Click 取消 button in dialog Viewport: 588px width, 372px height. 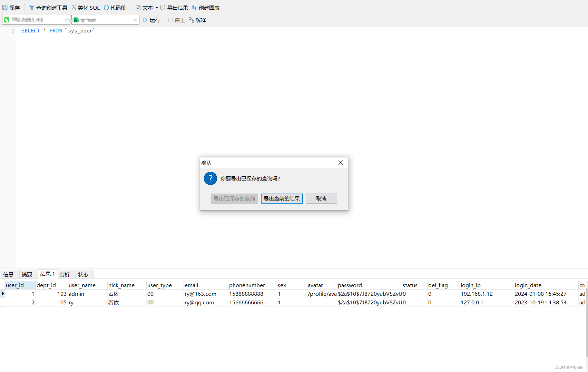pos(321,198)
